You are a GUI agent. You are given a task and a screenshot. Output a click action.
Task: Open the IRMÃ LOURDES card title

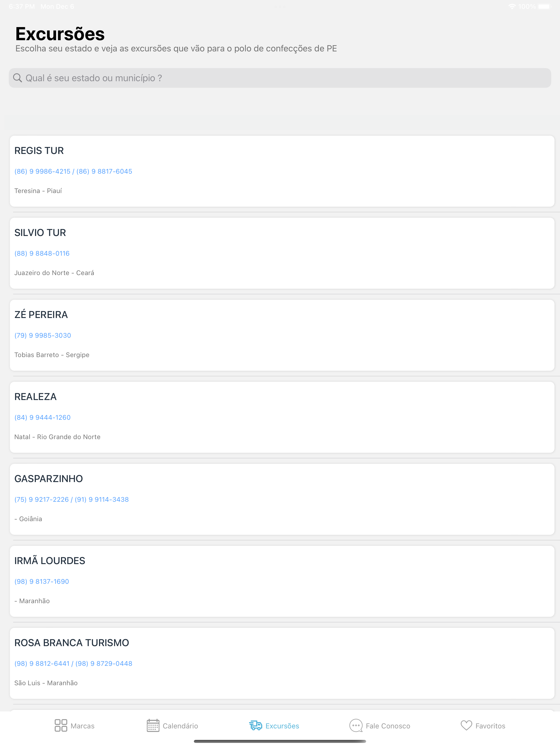tap(50, 561)
